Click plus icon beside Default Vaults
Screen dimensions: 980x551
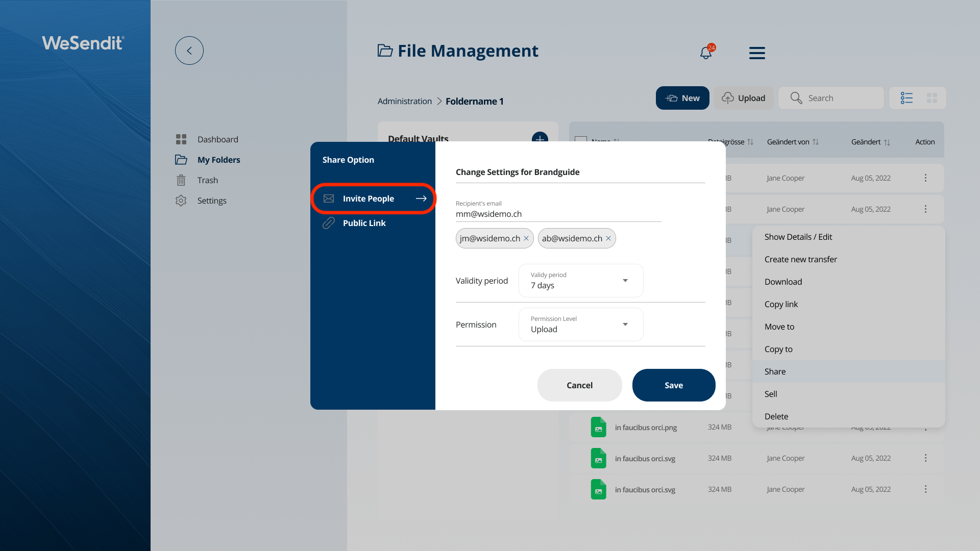pyautogui.click(x=540, y=137)
